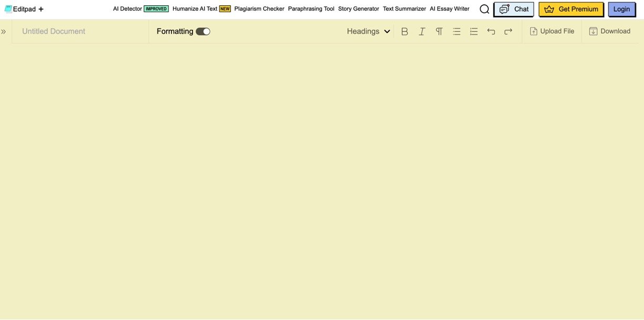
Task: Open the AI Detector tool
Action: tap(127, 9)
